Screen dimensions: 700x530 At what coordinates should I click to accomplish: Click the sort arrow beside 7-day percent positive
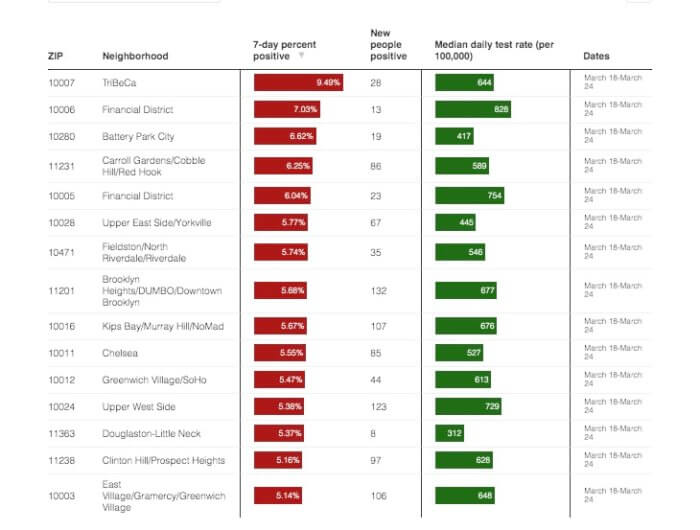point(302,57)
